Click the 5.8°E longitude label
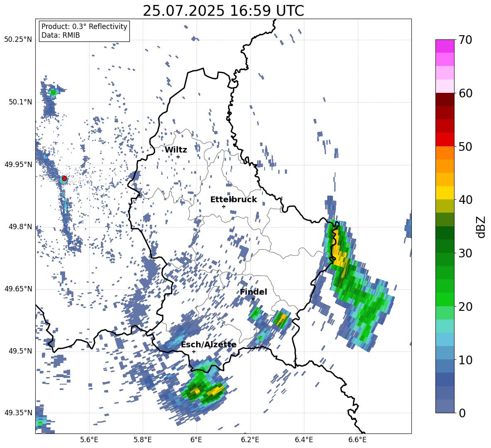Screen dimensions: 491x448 point(143,440)
